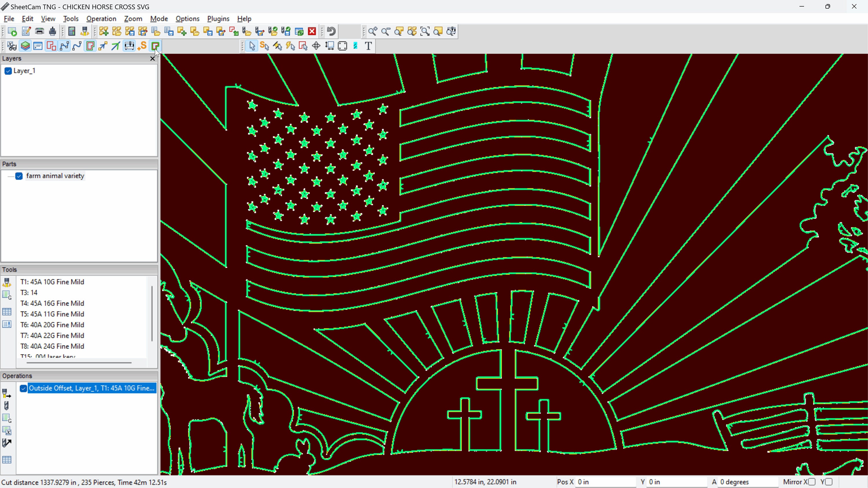The width and height of the screenshot is (868, 488).
Task: Select the Layers tool in the mode toolbar
Action: click(x=25, y=46)
